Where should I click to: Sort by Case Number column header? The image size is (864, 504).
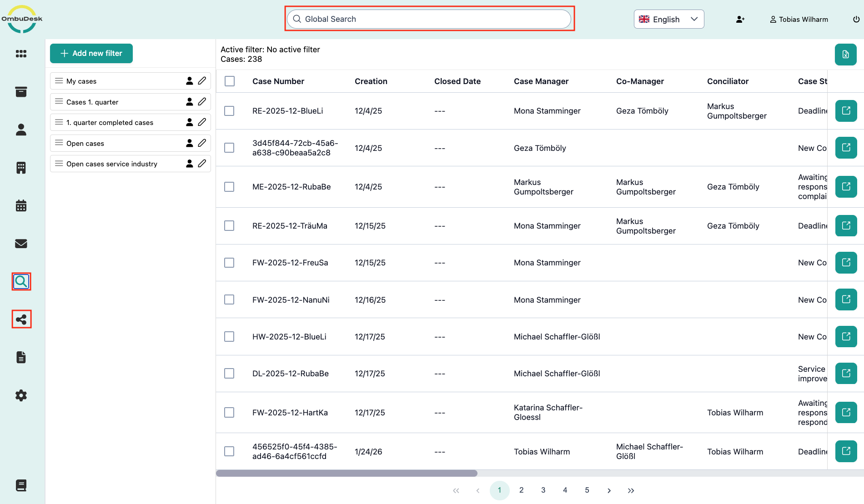[278, 81]
